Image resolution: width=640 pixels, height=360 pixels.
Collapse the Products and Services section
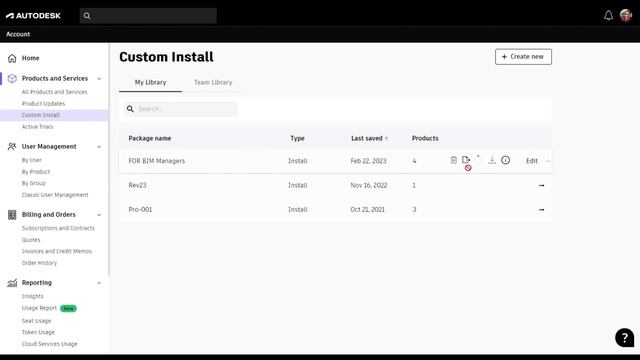99,79
